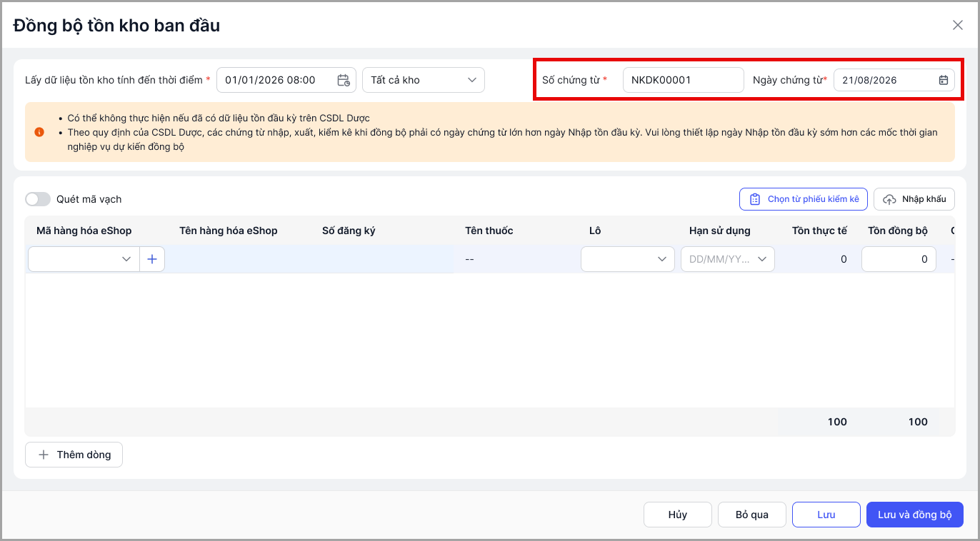Click the Tồn đồng bộ quantity input
This screenshot has height=541, width=980.
899,259
